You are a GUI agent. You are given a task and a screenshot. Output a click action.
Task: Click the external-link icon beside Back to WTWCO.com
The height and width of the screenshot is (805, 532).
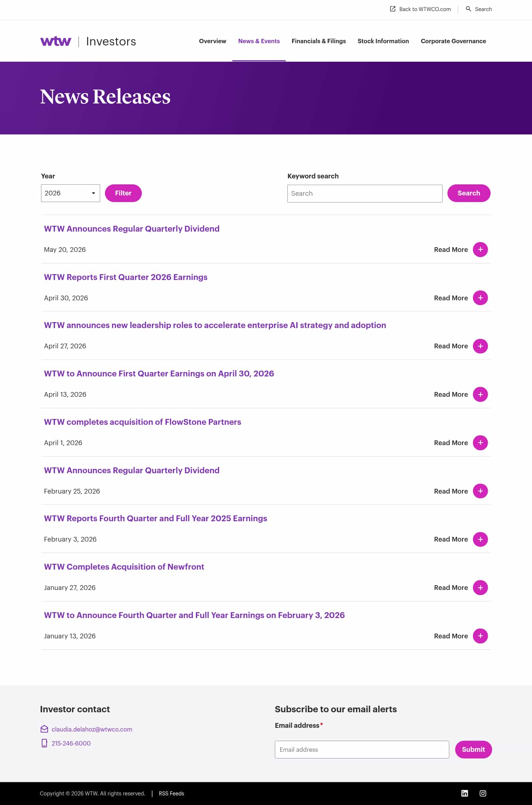click(393, 9)
